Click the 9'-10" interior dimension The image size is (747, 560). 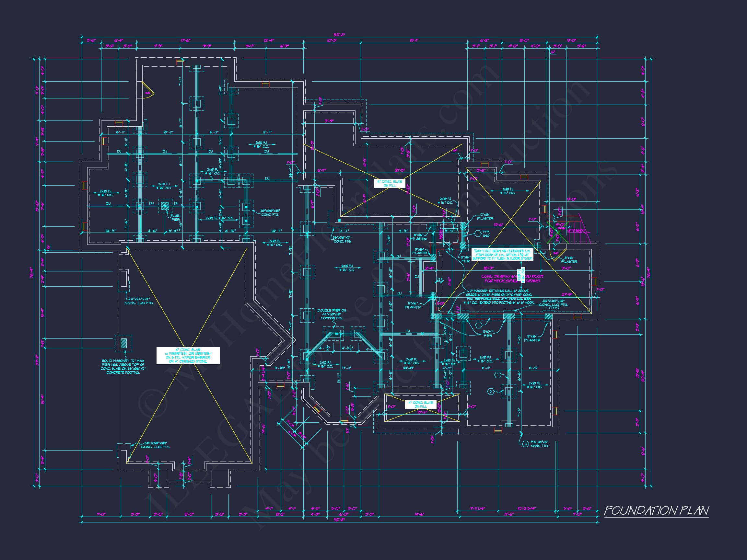[x=280, y=368]
